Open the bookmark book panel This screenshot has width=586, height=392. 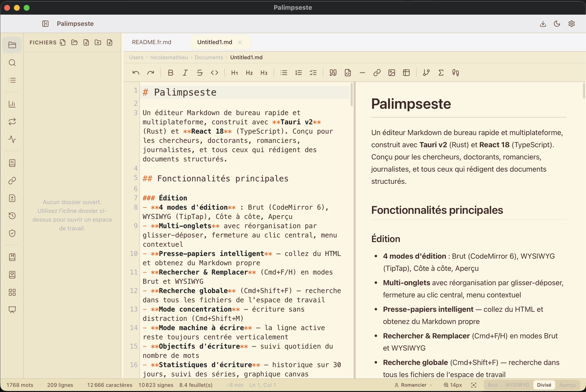(12, 257)
